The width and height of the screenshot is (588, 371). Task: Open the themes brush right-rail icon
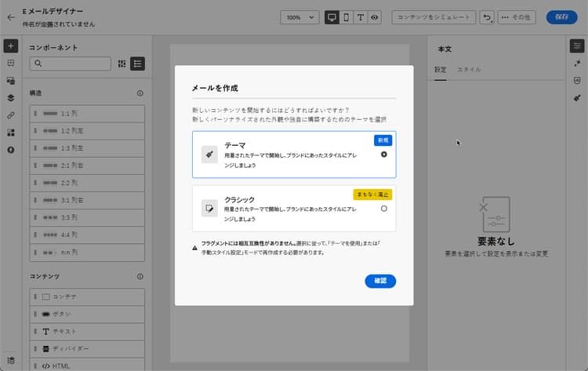(x=577, y=98)
